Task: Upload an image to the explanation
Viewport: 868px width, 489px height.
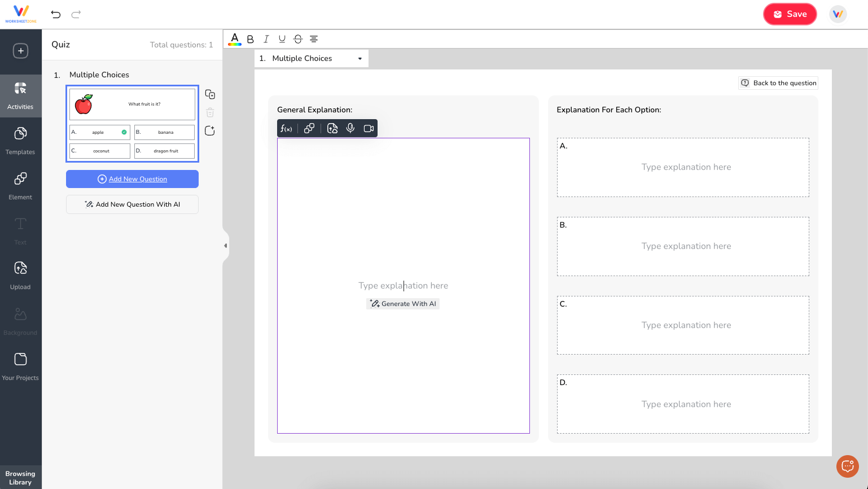Action: (x=332, y=129)
